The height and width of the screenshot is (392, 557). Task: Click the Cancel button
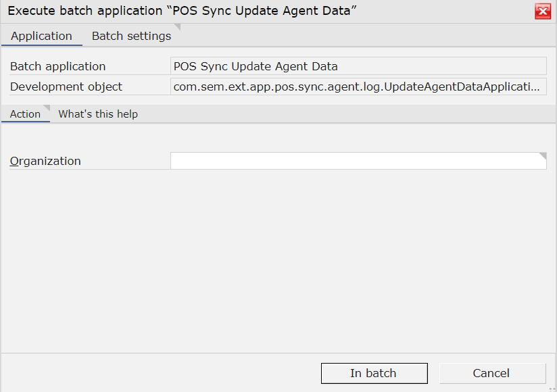pos(492,373)
